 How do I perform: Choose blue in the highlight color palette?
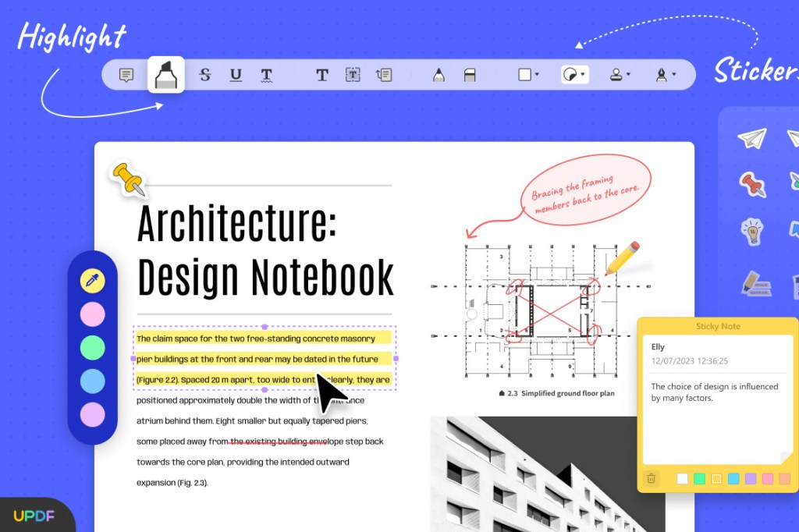(x=92, y=381)
